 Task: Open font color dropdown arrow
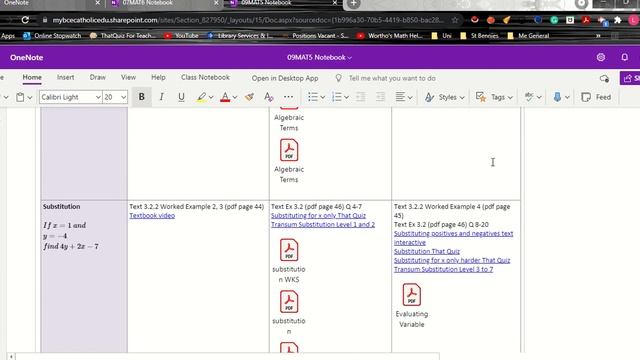(x=235, y=97)
